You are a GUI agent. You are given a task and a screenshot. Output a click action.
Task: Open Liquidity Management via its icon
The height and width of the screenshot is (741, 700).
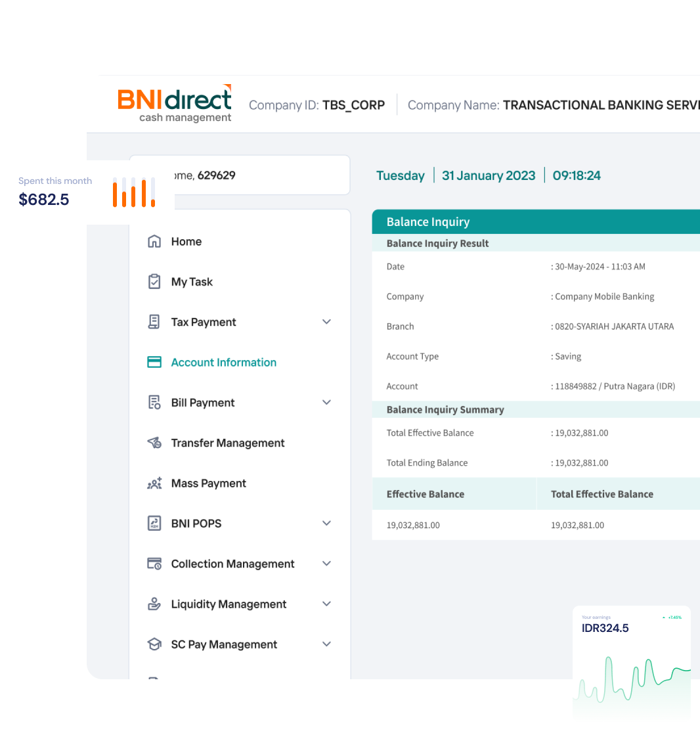coord(154,604)
